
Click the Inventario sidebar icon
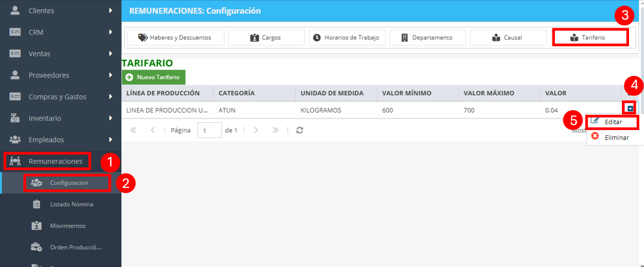(x=15, y=118)
